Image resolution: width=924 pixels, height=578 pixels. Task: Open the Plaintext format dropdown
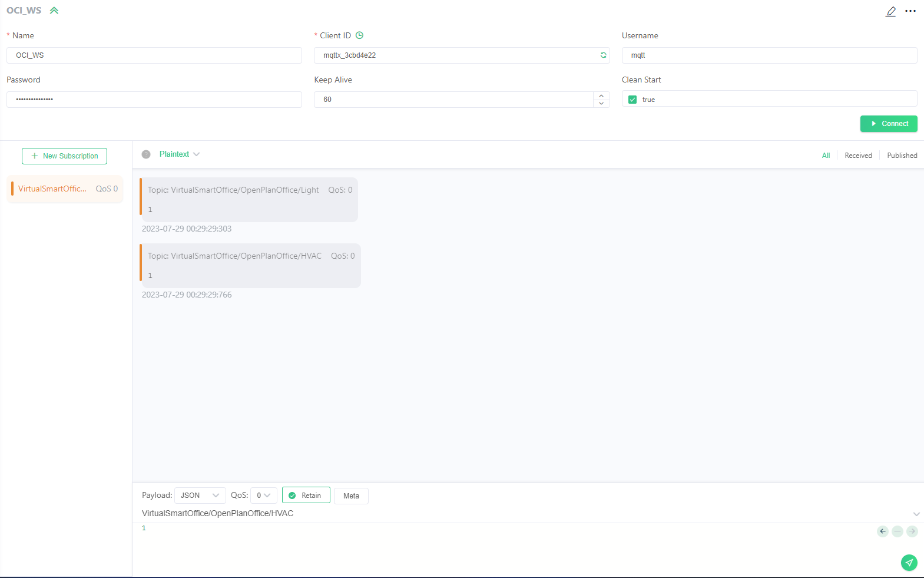tap(180, 154)
